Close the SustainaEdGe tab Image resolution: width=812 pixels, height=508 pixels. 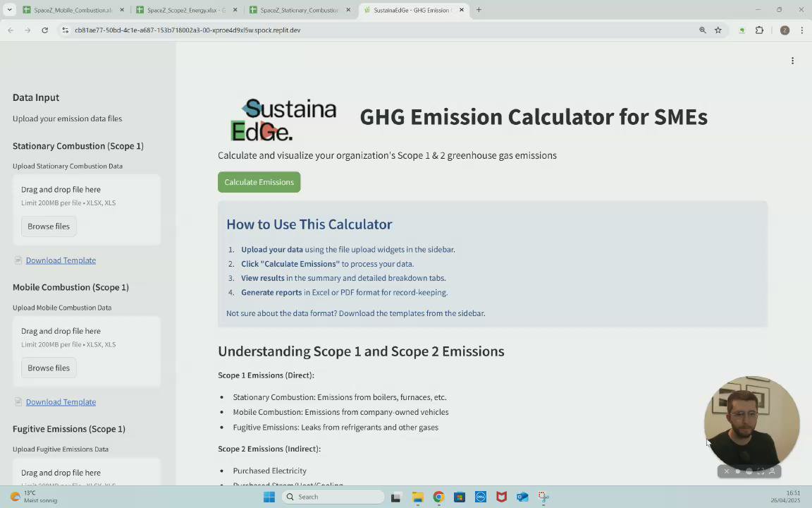462,10
